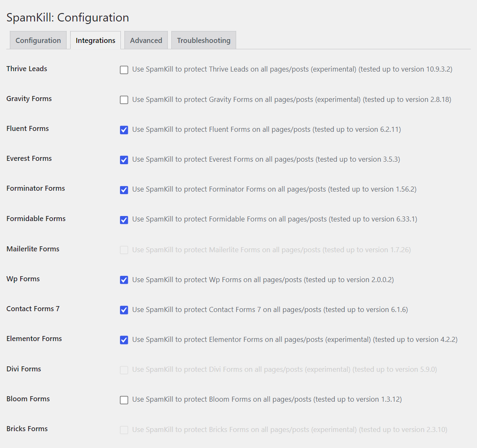Click the 'Bloom Forms' row label
The height and width of the screenshot is (448, 477).
coord(28,399)
